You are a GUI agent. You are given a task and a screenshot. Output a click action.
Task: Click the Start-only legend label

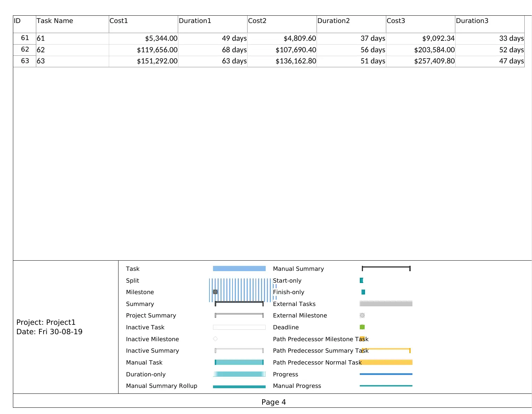tap(287, 281)
